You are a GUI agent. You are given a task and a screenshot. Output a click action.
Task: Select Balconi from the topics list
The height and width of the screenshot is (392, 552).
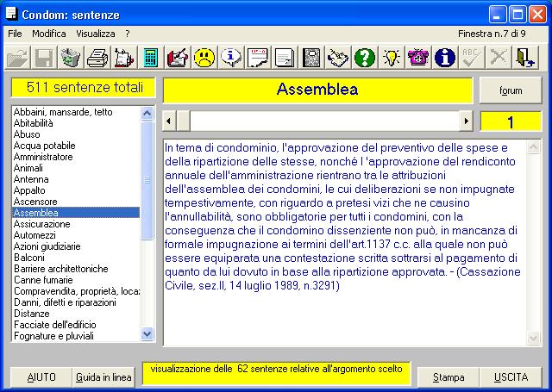pyautogui.click(x=29, y=258)
